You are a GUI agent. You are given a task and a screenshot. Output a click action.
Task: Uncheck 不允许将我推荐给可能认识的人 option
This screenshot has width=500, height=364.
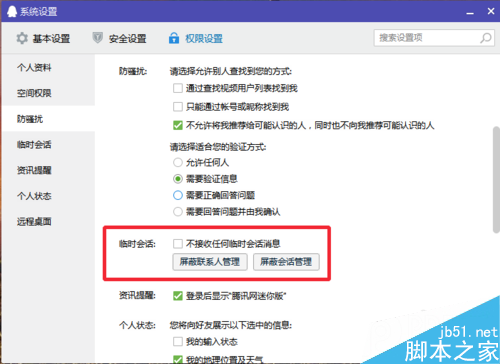tap(178, 126)
